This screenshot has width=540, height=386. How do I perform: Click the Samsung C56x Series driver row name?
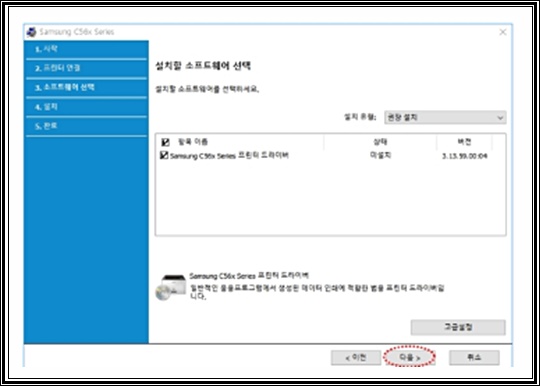click(229, 156)
